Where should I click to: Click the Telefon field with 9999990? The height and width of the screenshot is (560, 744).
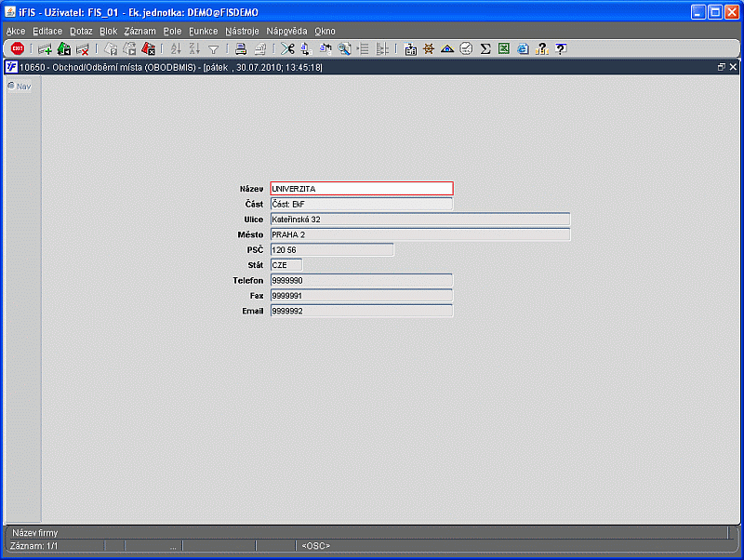coord(362,281)
